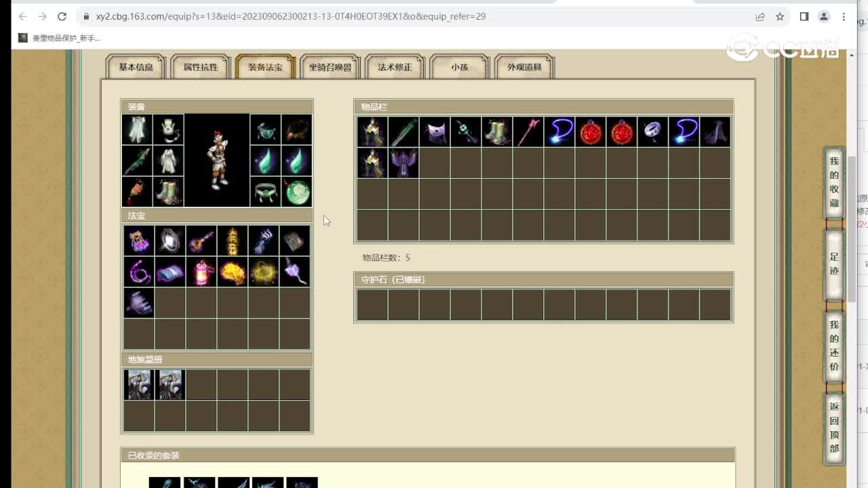
Task: Select the golden helmet in 物品栏 first row
Action: pyautogui.click(x=372, y=131)
